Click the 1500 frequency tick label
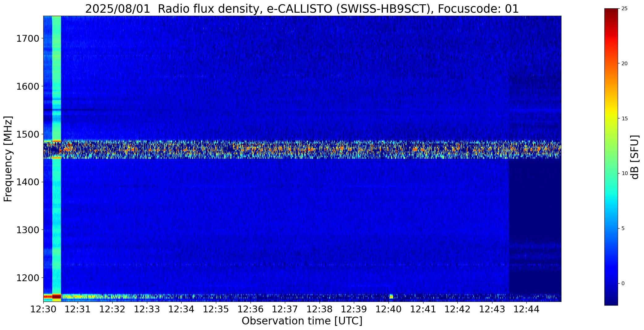644x330 pixels. [x=28, y=134]
